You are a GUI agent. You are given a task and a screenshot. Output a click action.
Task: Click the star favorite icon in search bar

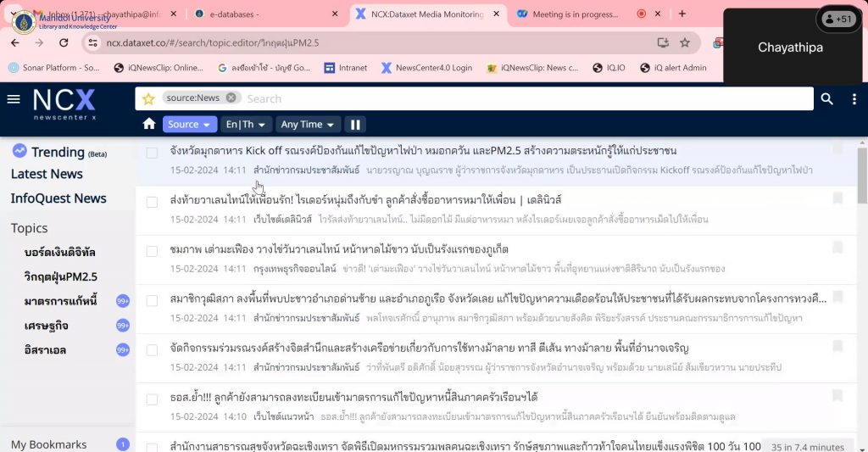(148, 98)
